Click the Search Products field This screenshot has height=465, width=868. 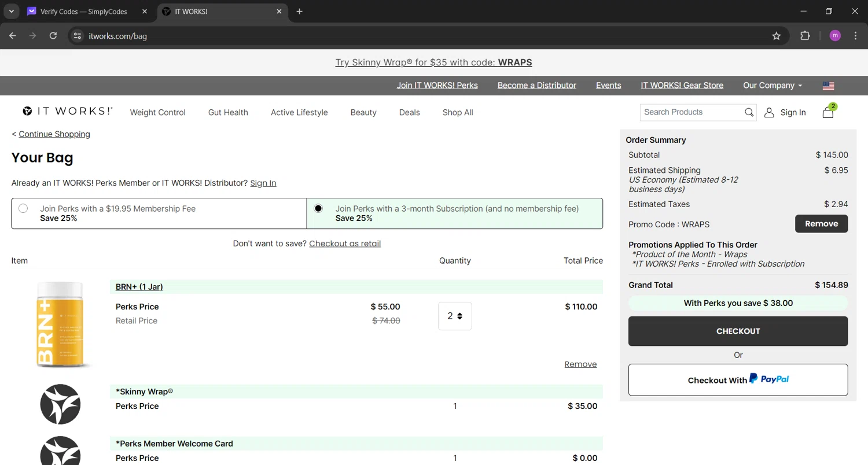[692, 112]
